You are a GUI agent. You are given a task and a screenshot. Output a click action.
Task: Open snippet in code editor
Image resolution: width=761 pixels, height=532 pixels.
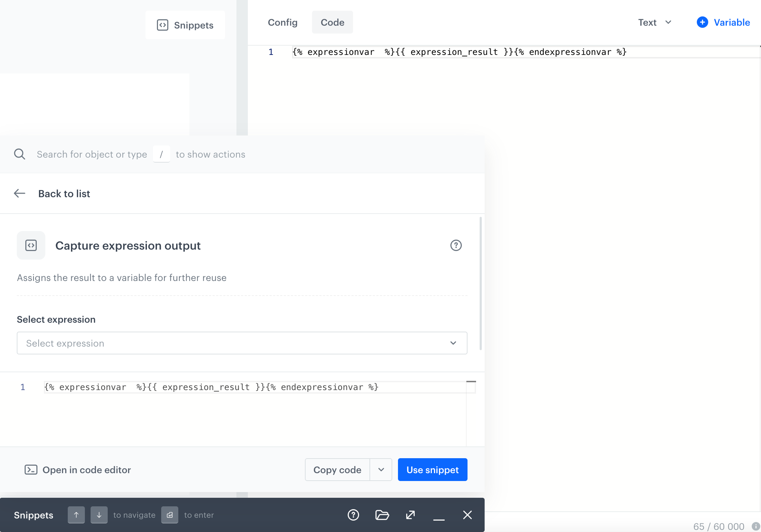click(77, 470)
